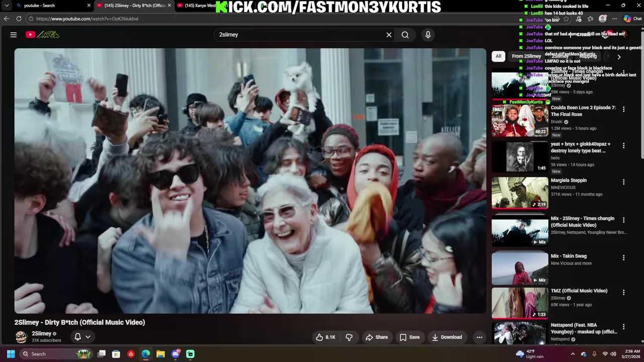Download the music video
This screenshot has height=362, width=644.
(447, 337)
